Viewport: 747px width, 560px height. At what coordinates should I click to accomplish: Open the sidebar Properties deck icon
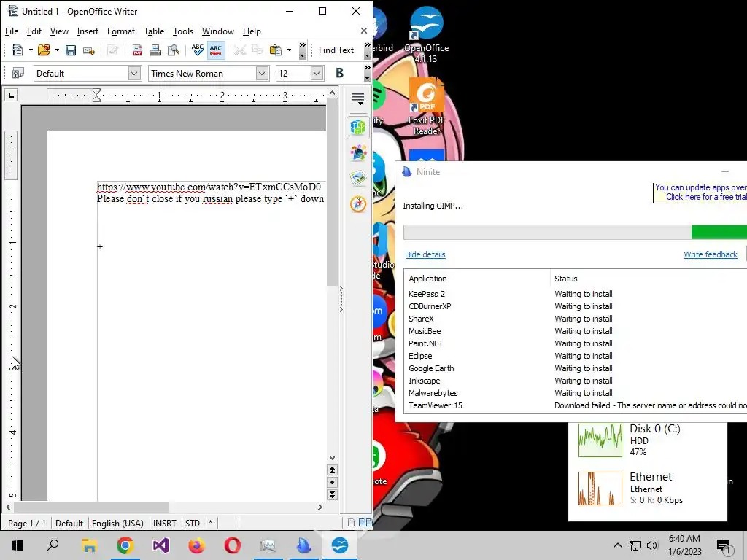[357, 127]
